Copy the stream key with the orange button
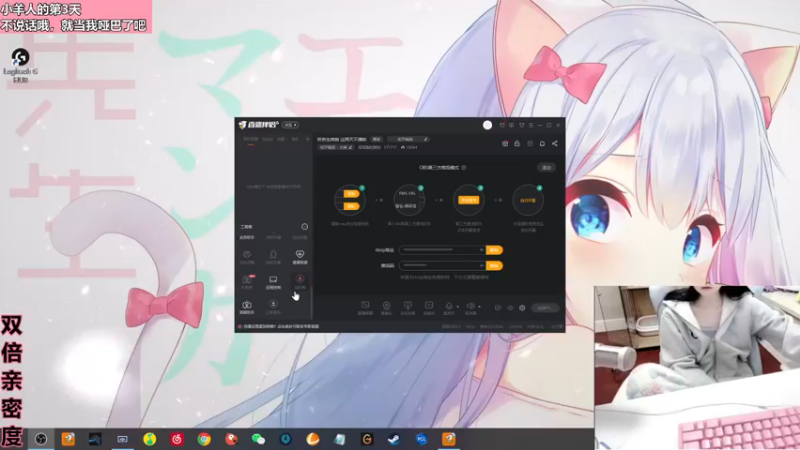The image size is (800, 450). pyautogui.click(x=494, y=265)
